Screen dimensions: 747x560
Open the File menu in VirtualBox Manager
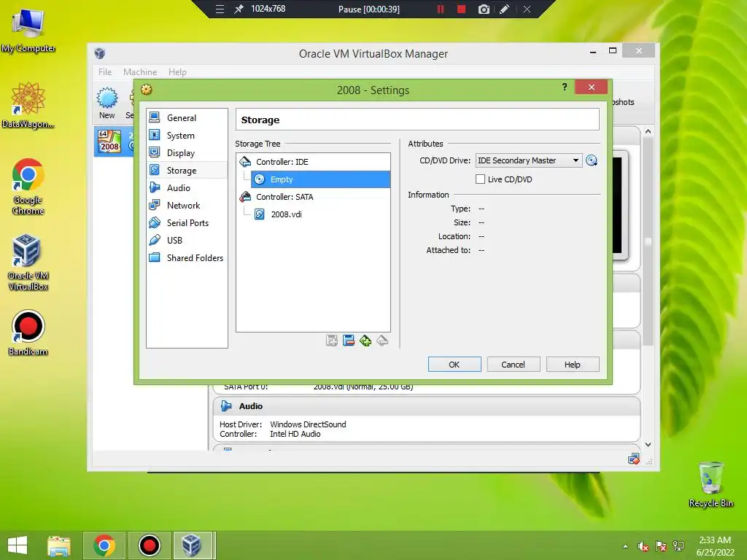coord(105,72)
